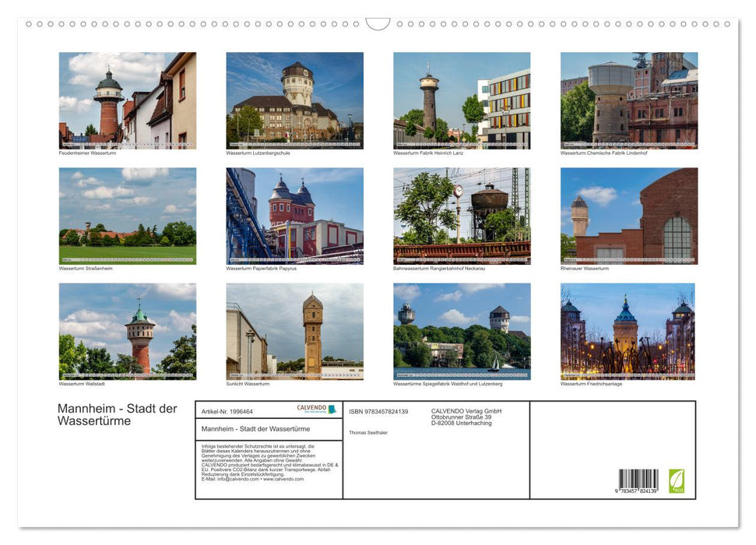
Task: Click the CALVENDO Verlag GmbH address block
Action: (465, 417)
